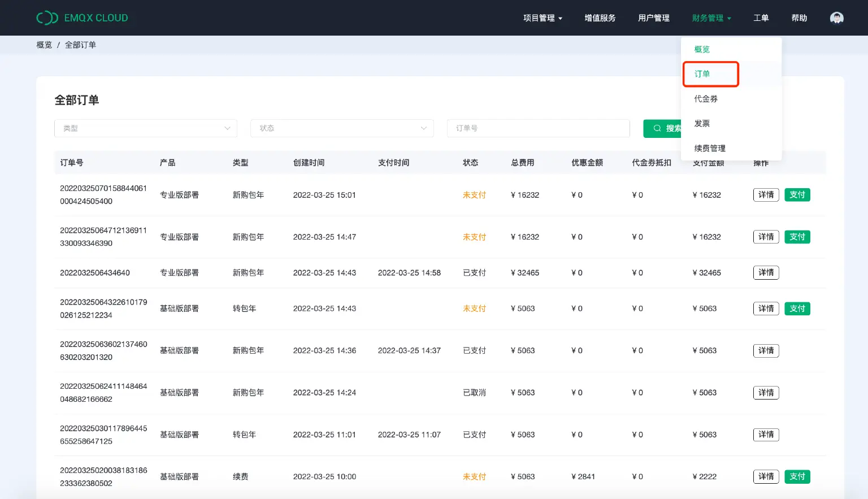
Task: Go to 工单 from the navigation bar
Action: click(x=761, y=18)
